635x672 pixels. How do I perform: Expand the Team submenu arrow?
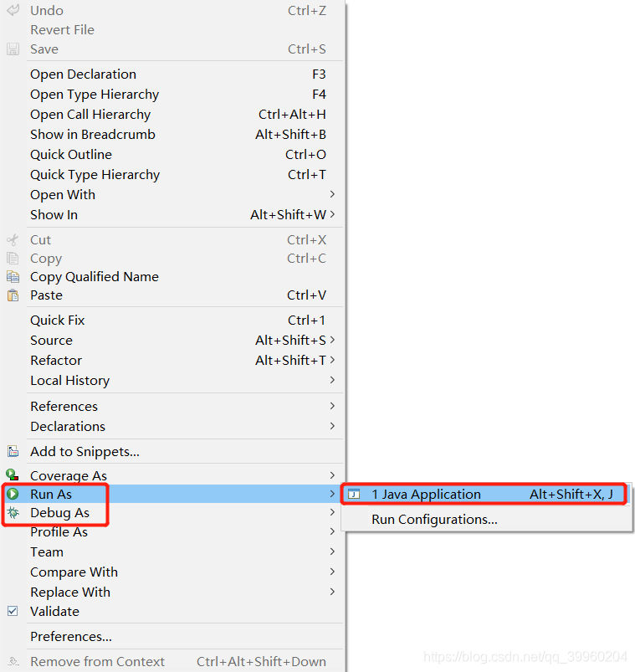click(x=332, y=551)
